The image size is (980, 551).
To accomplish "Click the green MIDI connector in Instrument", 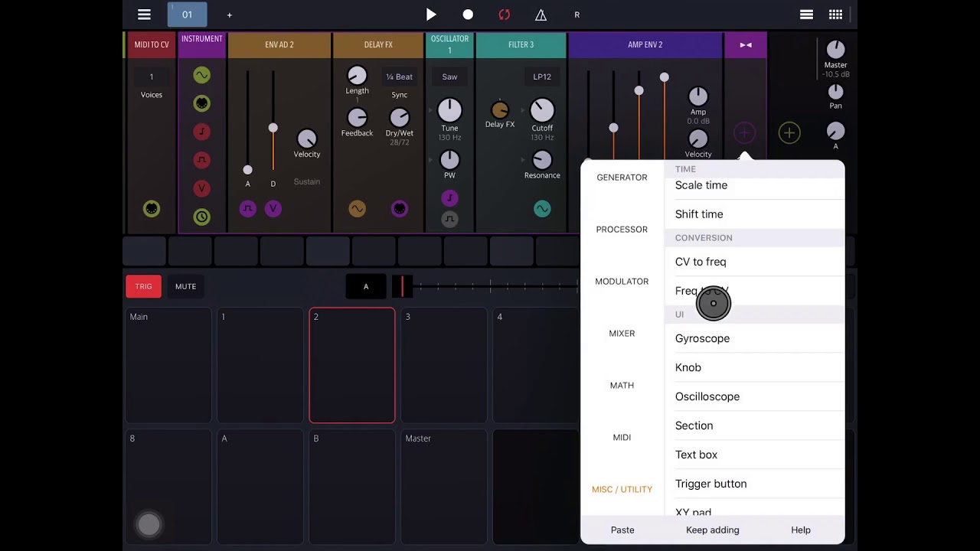I will 201,103.
